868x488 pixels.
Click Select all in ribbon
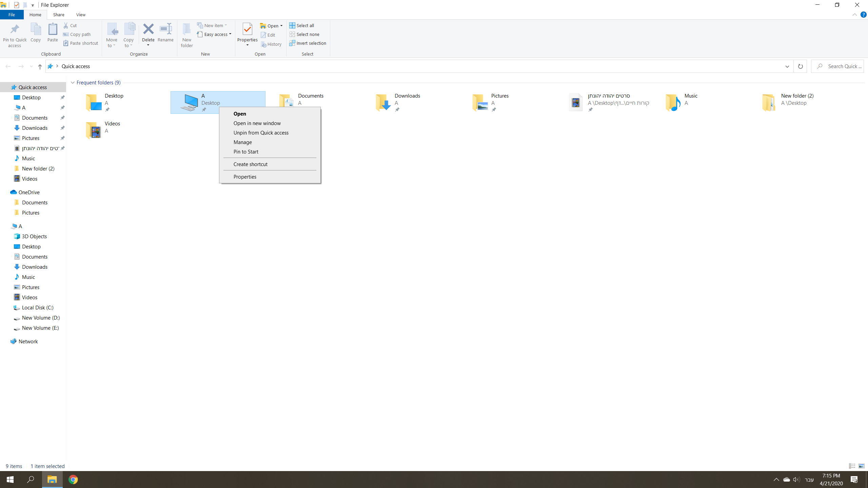[302, 25]
